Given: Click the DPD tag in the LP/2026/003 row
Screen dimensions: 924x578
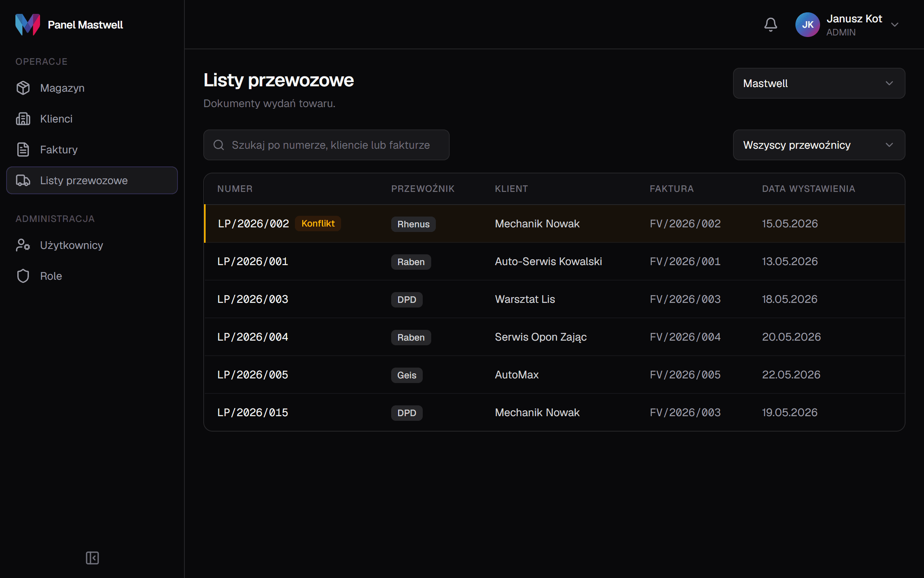Looking at the screenshot, I should (407, 300).
